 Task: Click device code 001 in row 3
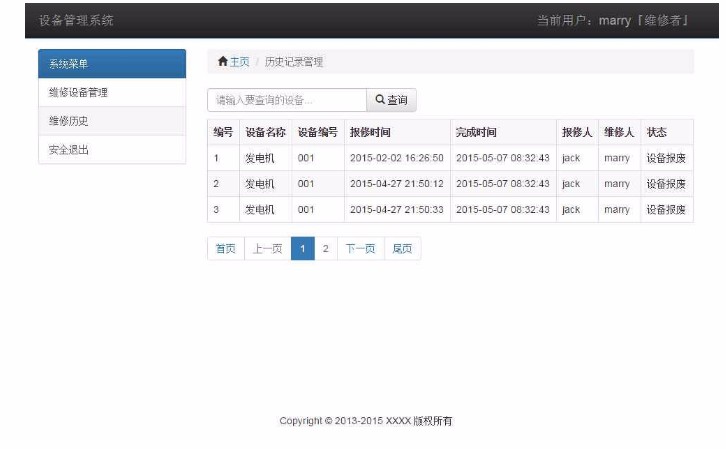click(x=306, y=210)
